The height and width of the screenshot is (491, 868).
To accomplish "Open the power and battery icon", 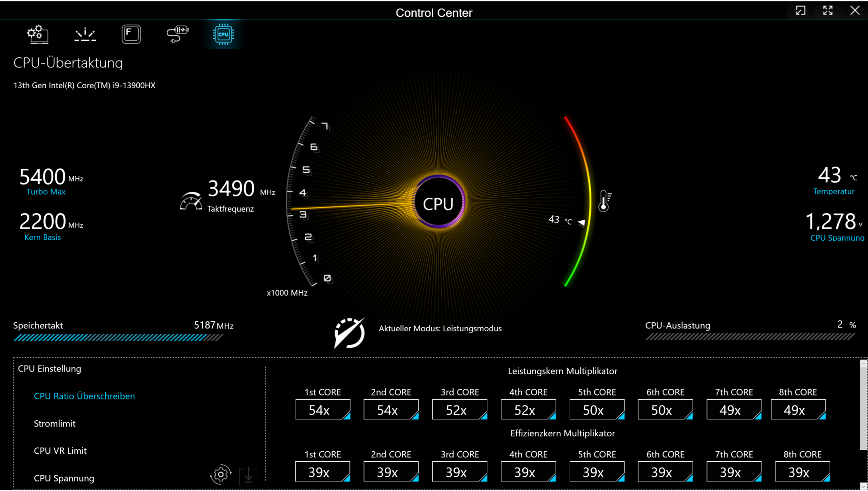I will [x=177, y=34].
